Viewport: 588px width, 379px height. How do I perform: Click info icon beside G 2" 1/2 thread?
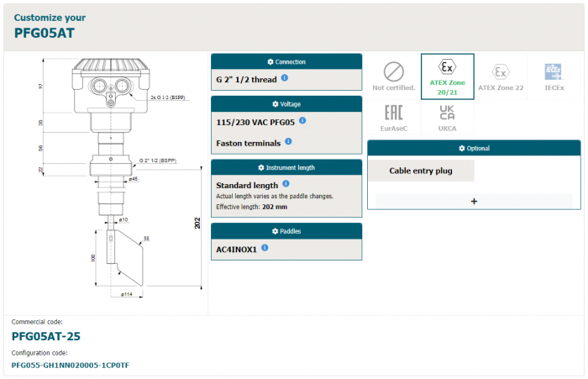285,78
